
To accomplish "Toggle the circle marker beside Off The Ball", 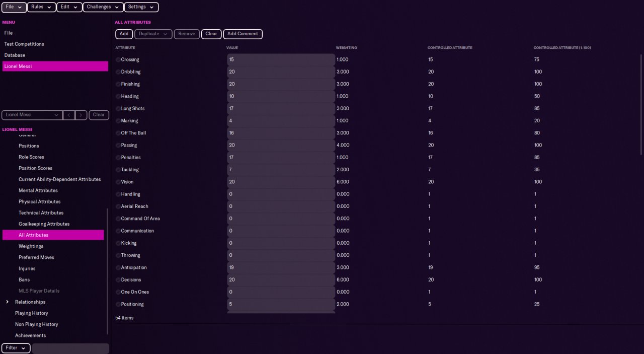I will coord(118,133).
